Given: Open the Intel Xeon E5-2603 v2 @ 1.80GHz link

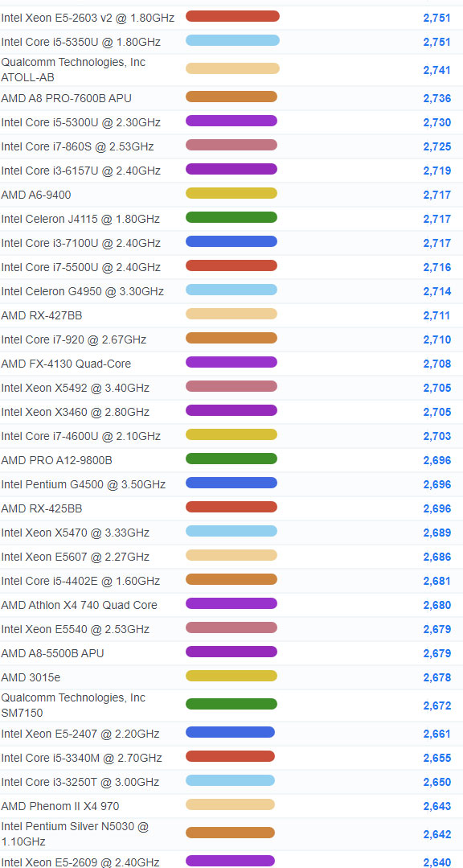Looking at the screenshot, I should point(88,18).
